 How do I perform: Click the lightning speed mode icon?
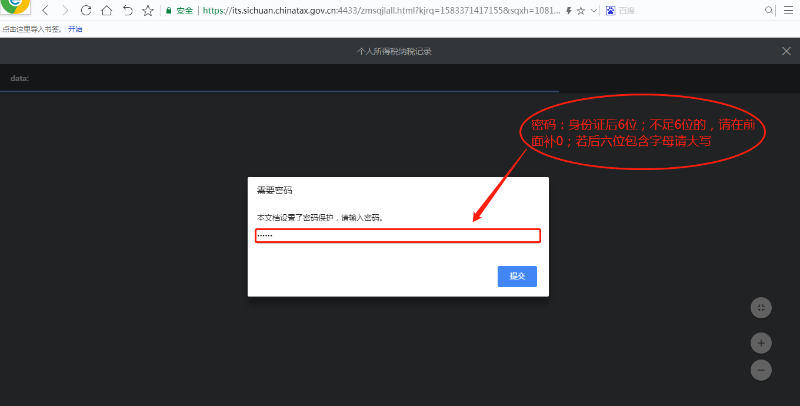coord(569,10)
